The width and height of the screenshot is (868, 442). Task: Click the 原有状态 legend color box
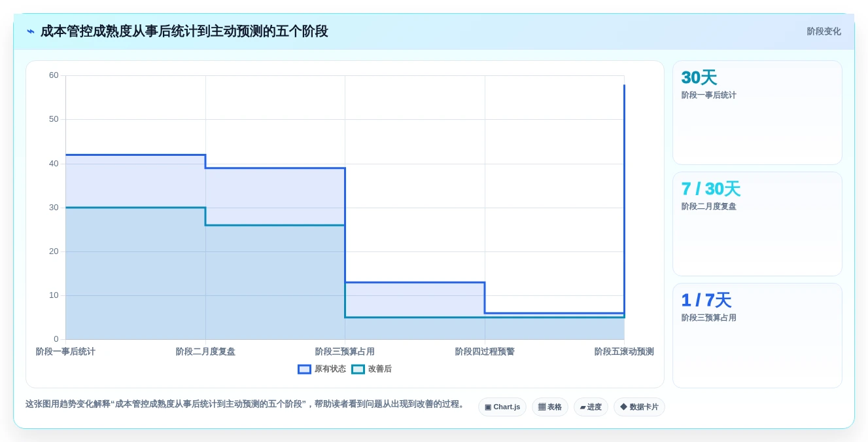click(304, 369)
